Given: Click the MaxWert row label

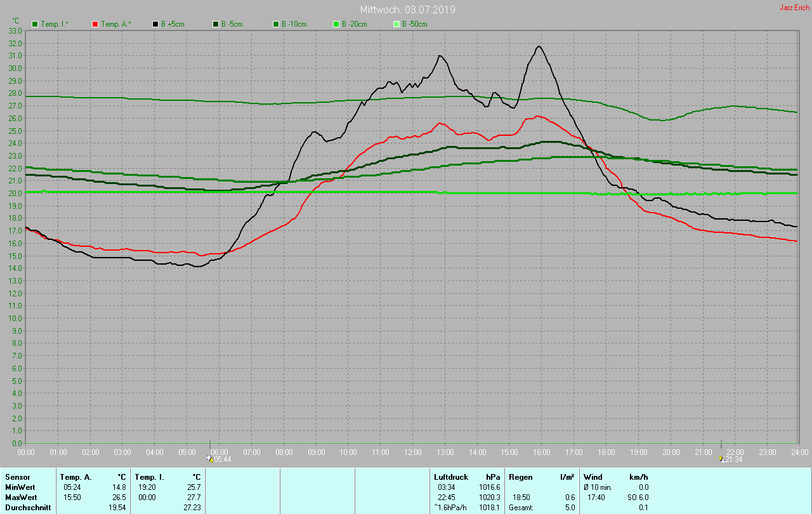Looking at the screenshot, I should coord(21,497).
